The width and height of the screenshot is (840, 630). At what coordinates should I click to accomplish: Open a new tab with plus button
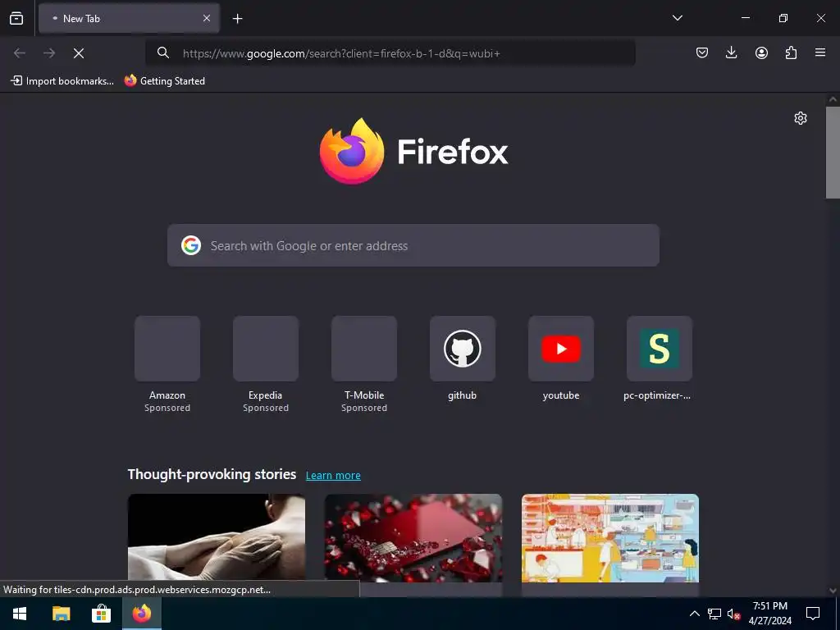coord(237,19)
